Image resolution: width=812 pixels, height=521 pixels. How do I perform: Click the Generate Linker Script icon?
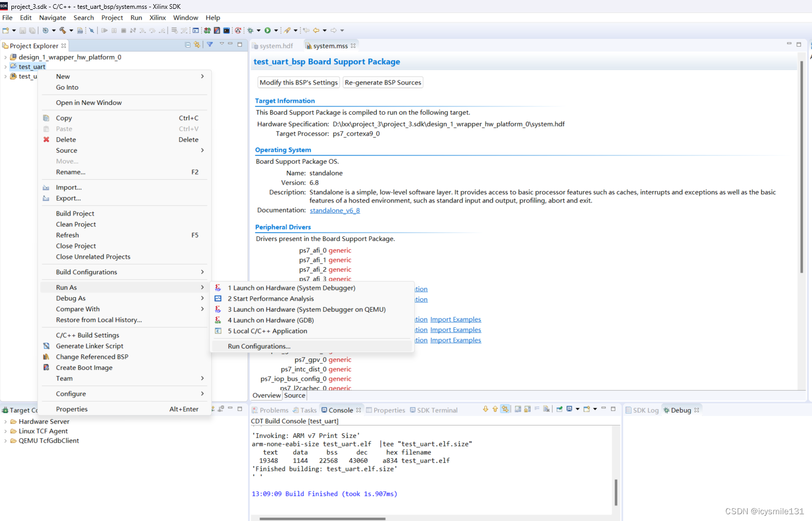[x=46, y=346]
